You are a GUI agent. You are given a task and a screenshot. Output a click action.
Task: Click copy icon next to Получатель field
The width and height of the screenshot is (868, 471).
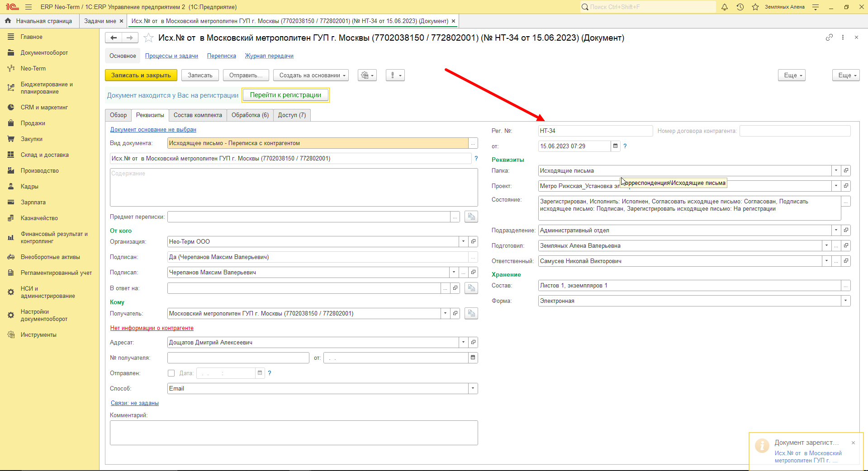click(471, 313)
